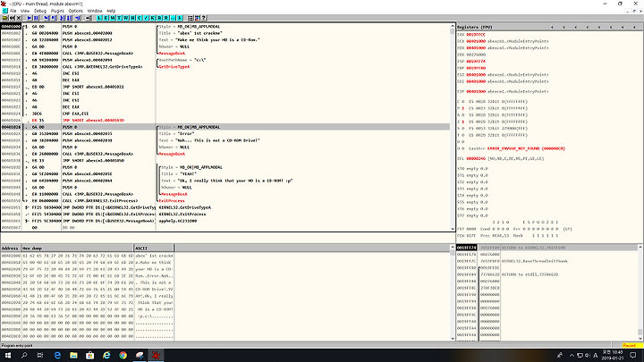Click dump pane scrollbar up arrow
The height and width of the screenshot is (362, 644).
point(453,248)
